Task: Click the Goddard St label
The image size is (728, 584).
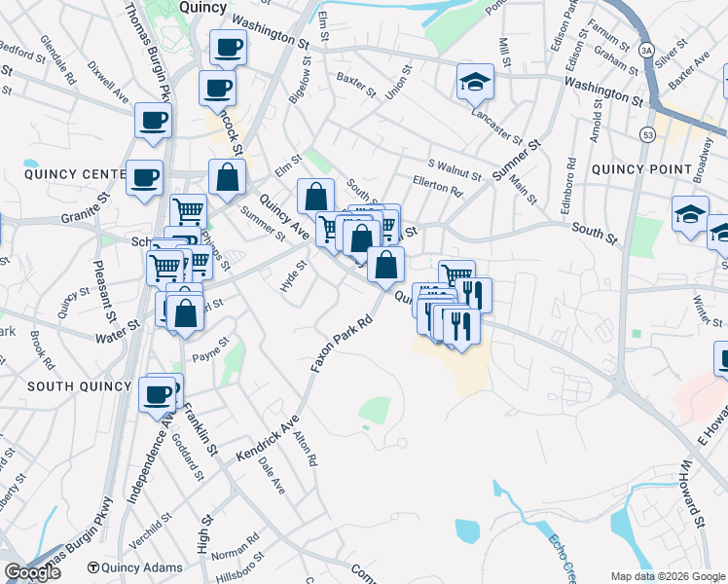Action: [x=188, y=457]
